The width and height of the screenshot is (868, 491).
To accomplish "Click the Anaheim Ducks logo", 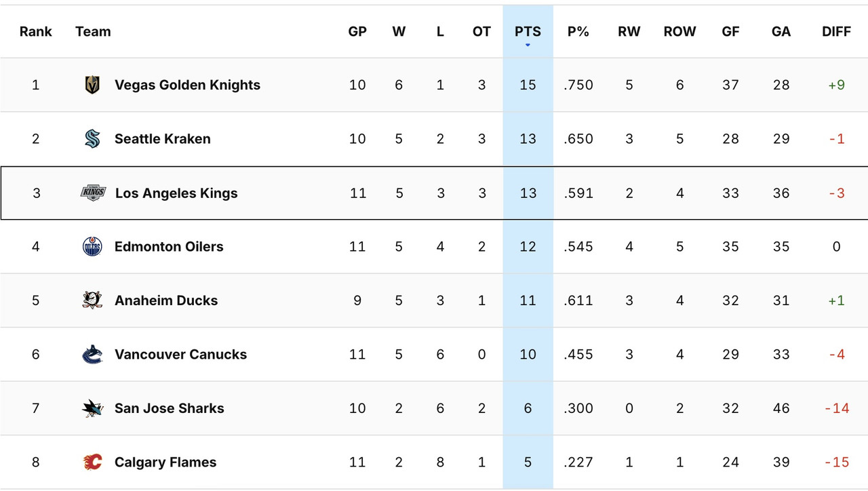I will (x=93, y=300).
